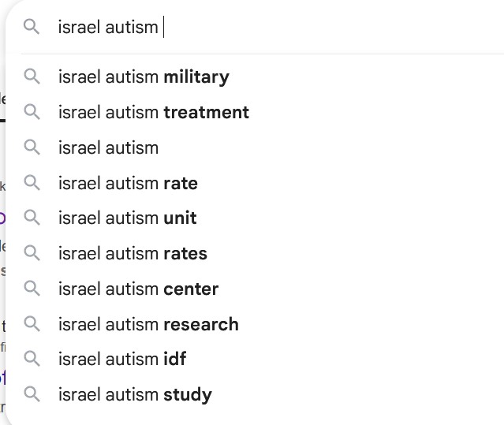Click the search icon beside 'israel autism military'
This screenshot has height=425, width=504.
click(x=32, y=77)
